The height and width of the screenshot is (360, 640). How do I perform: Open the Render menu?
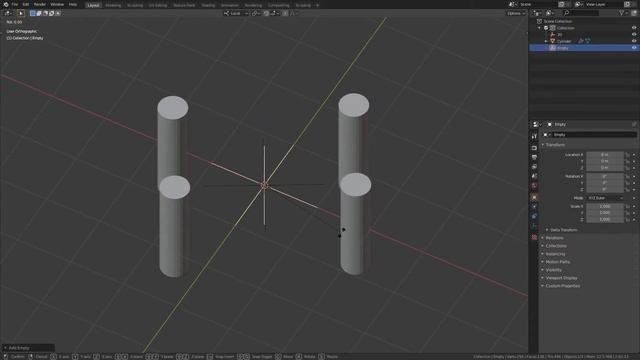click(40, 4)
